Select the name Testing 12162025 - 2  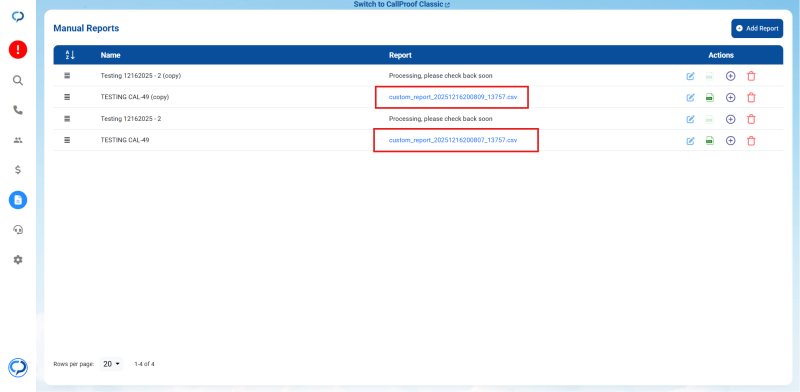point(131,118)
